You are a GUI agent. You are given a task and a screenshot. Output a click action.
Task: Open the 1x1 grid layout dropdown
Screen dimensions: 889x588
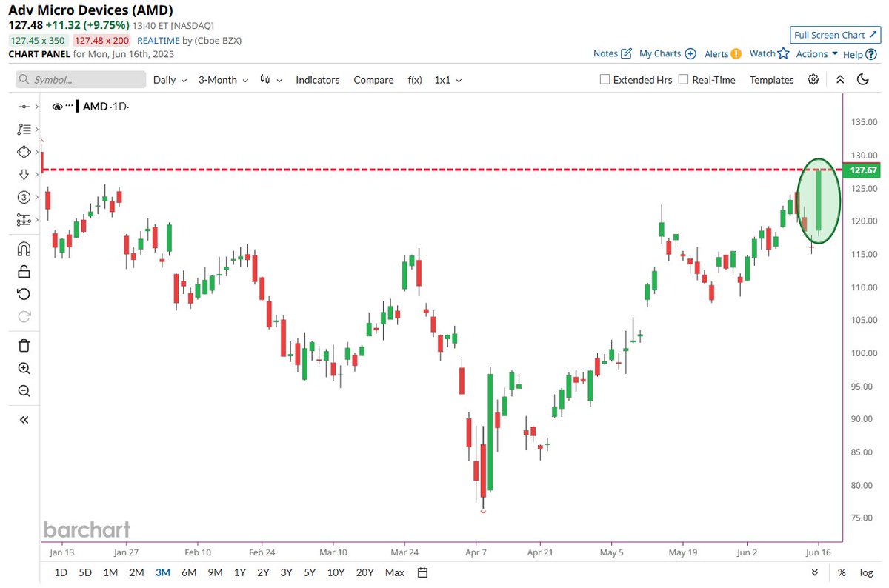448,80
